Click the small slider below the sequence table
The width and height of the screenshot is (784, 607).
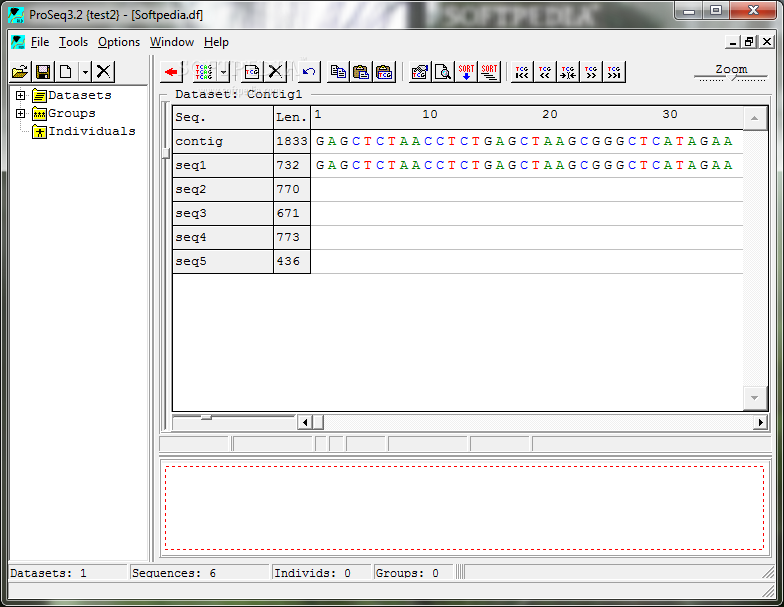point(206,417)
